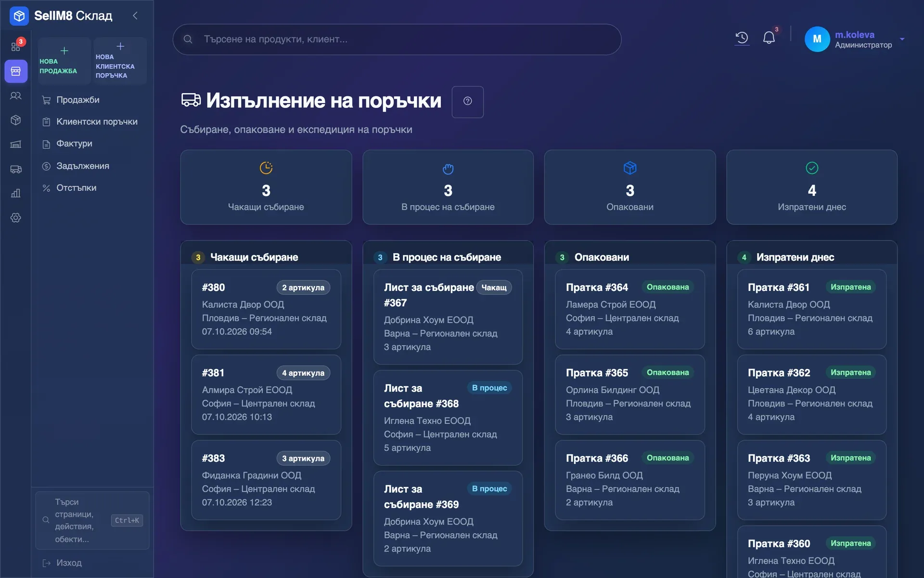
Task: Open Пратка #365 Орлина Билдинг card
Action: click(630, 394)
